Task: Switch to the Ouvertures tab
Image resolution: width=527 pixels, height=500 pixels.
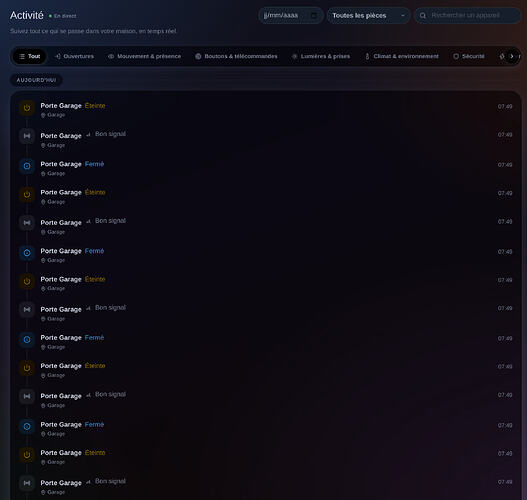Action: [74, 56]
